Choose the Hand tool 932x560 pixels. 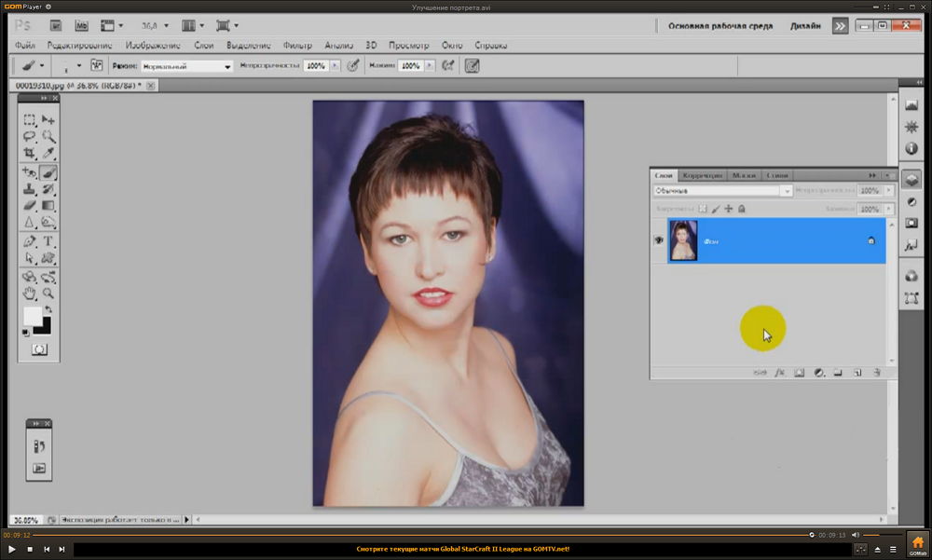[30, 293]
